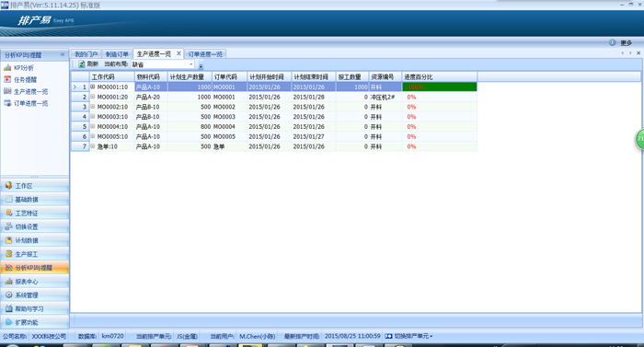Sort by 报工数量 column header
Viewport: 644px width, 347px height.
click(352, 77)
